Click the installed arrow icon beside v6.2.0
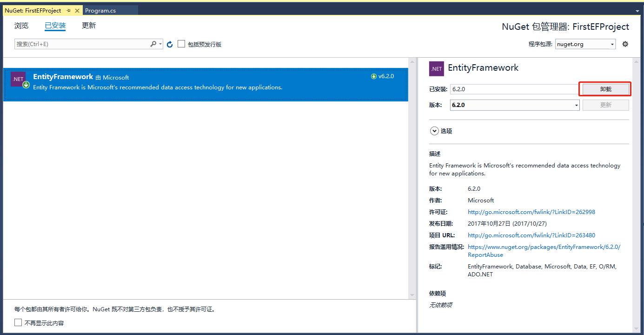The image size is (644, 335). (374, 76)
